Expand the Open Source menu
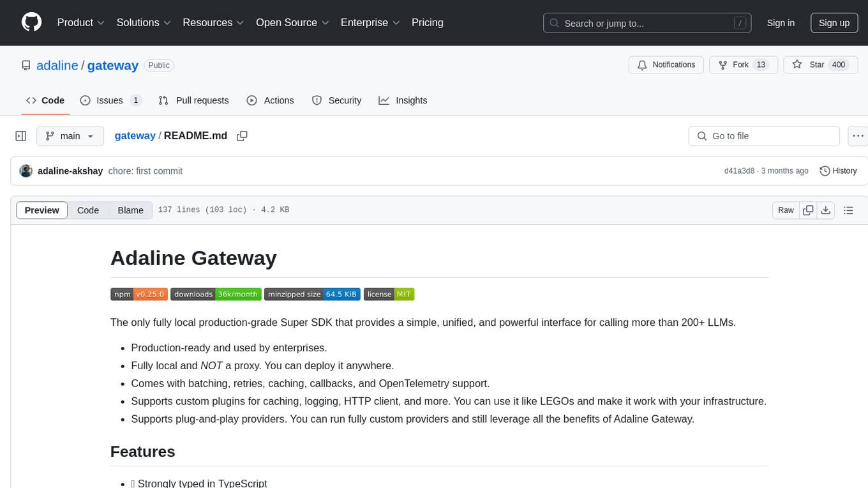 click(x=292, y=22)
